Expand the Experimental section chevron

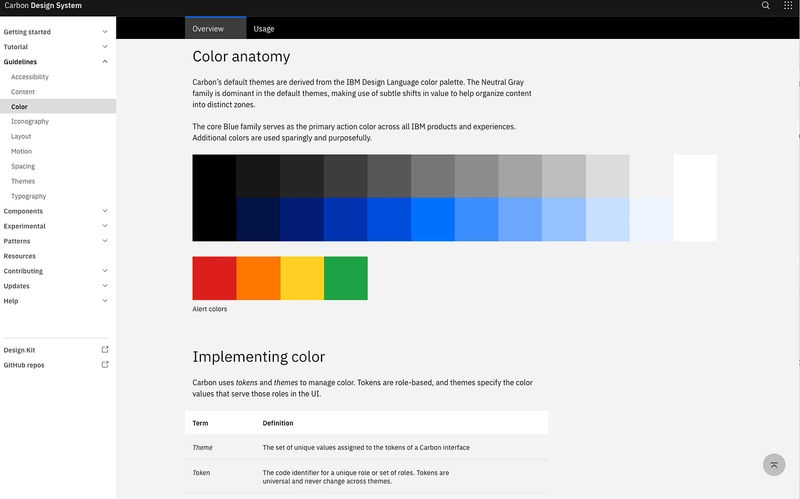[x=105, y=226]
